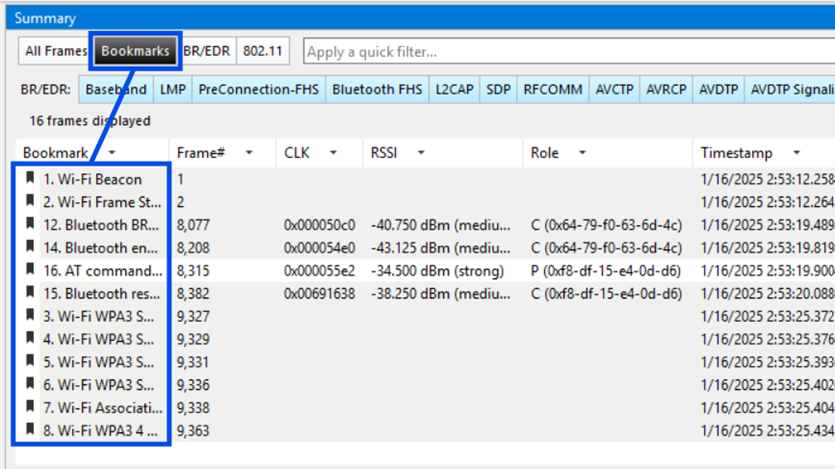
Task: Select the 1. Wi-Fi Beacon bookmark
Action: (93, 179)
